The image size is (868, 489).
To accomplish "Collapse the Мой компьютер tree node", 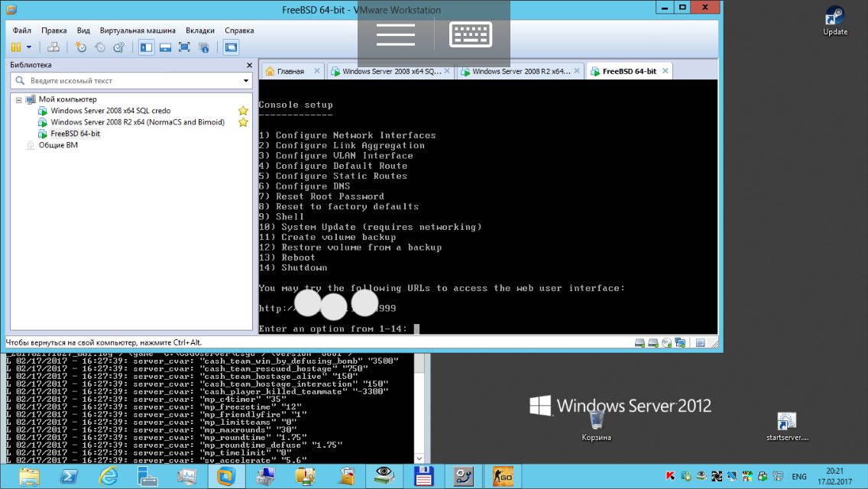I will [18, 99].
